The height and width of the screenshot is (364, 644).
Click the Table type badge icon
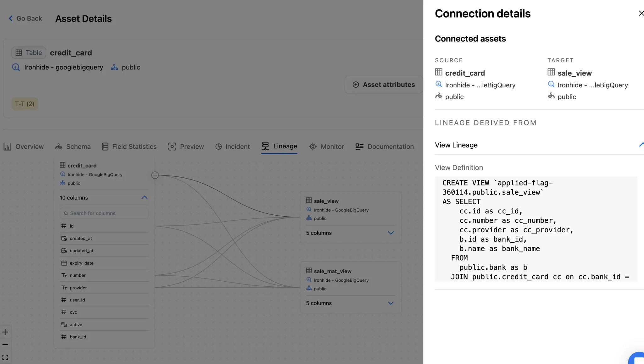point(19,53)
